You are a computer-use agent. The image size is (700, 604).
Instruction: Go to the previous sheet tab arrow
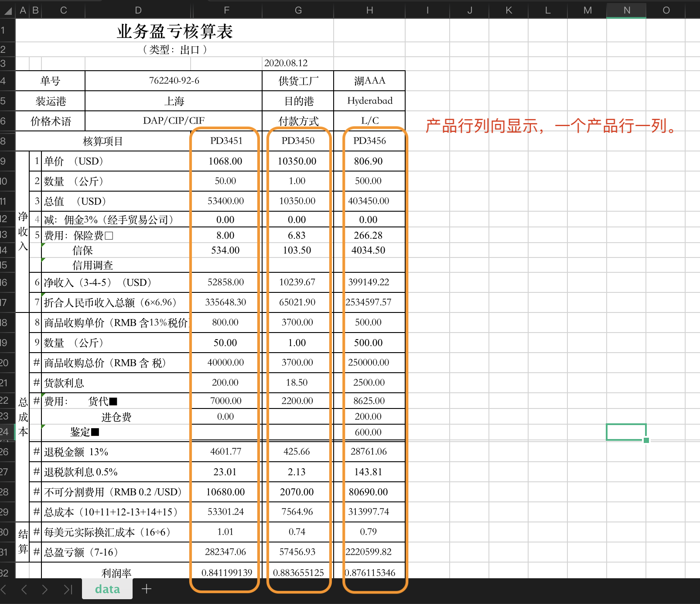point(24,590)
